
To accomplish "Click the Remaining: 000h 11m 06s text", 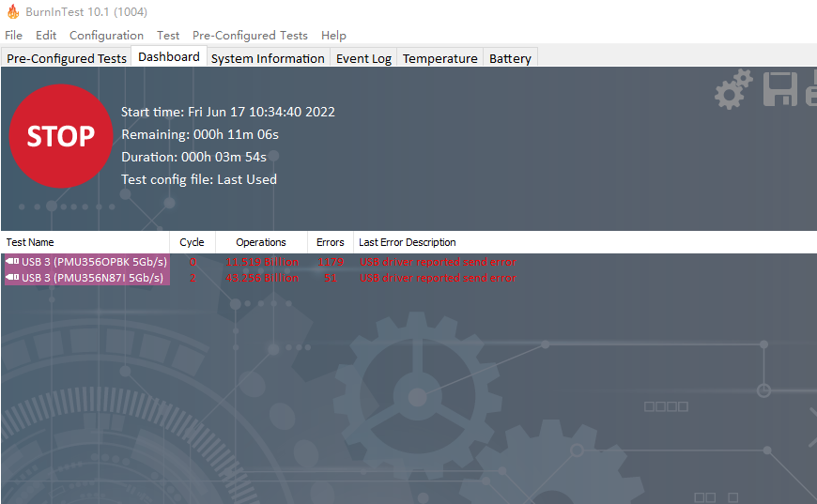I will click(x=200, y=134).
